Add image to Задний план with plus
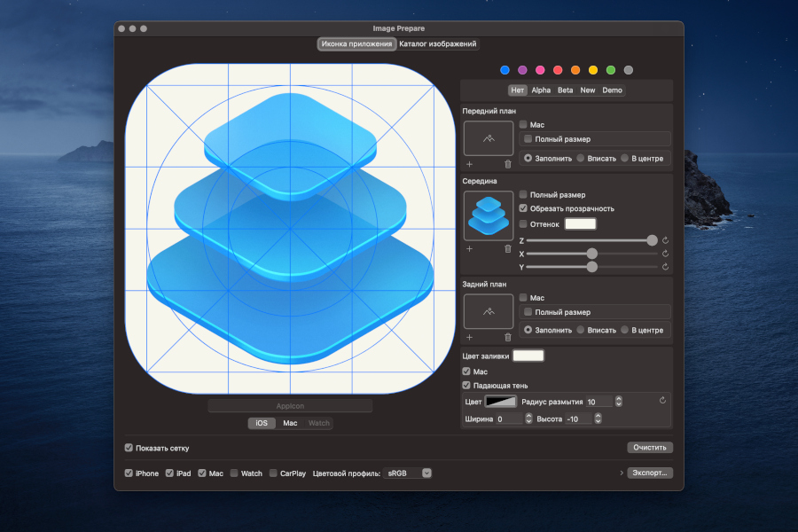The image size is (798, 532). (x=469, y=337)
